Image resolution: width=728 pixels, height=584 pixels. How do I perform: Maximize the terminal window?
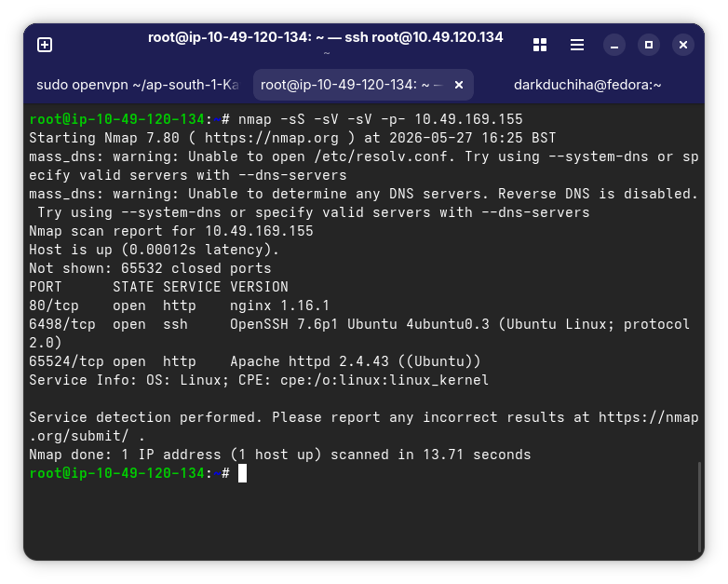pos(649,45)
